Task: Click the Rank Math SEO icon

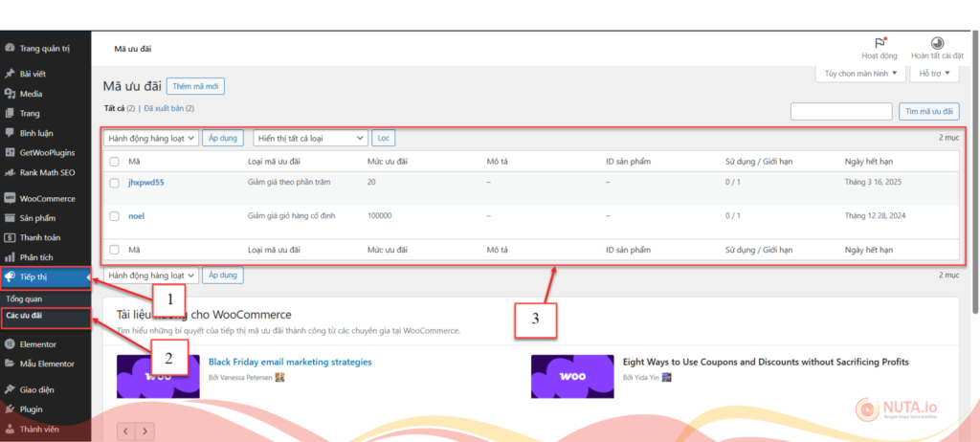Action: click(10, 172)
